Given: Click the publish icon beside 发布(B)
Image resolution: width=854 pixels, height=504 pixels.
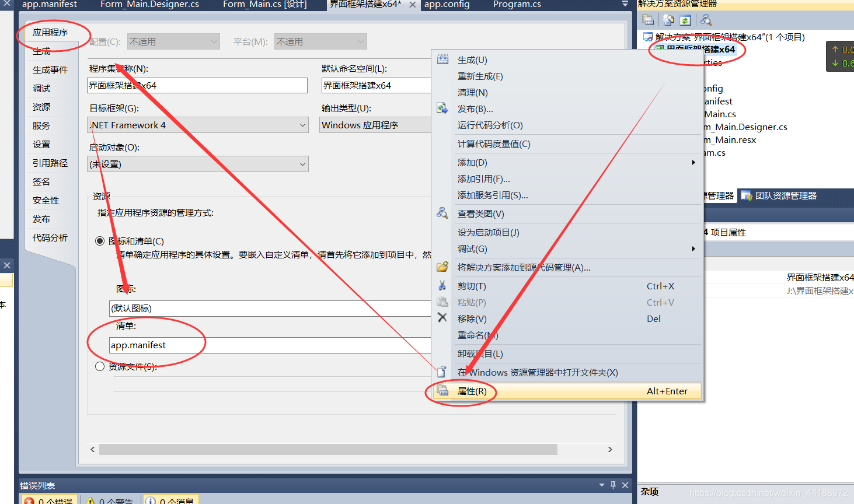Looking at the screenshot, I should pyautogui.click(x=442, y=108).
